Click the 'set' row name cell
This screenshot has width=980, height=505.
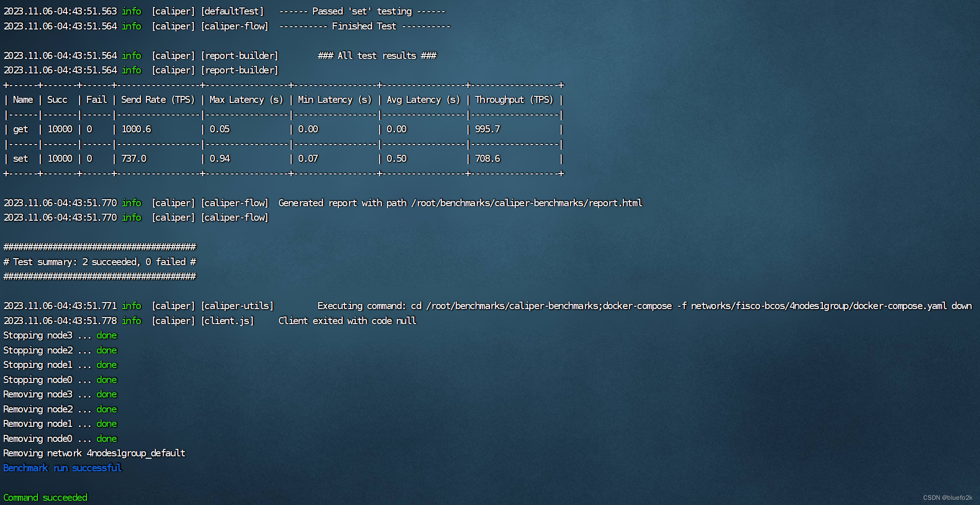21,159
